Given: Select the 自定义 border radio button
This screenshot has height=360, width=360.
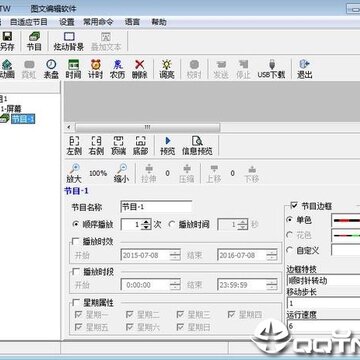Looking at the screenshot, I should (289, 250).
